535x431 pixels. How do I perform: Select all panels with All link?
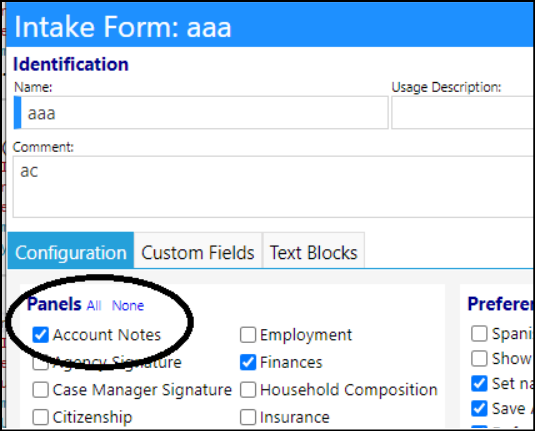[x=94, y=305]
